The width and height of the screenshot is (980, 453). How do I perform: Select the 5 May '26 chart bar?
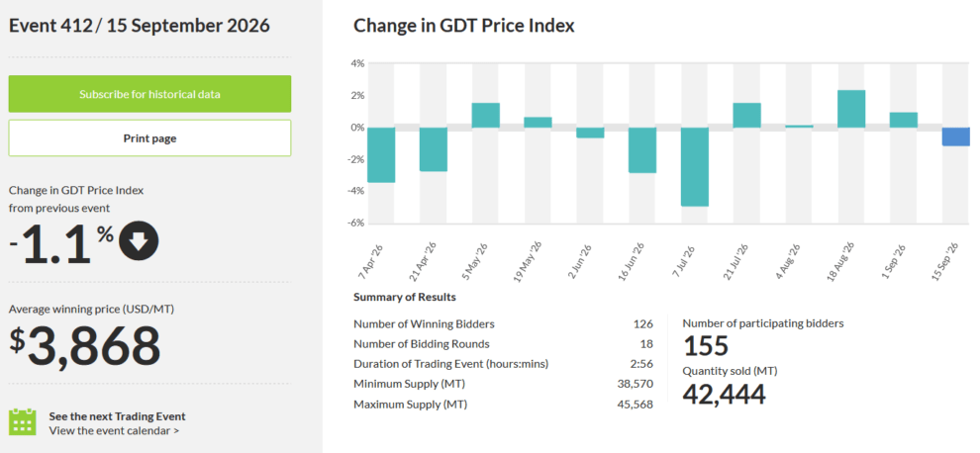(x=486, y=116)
